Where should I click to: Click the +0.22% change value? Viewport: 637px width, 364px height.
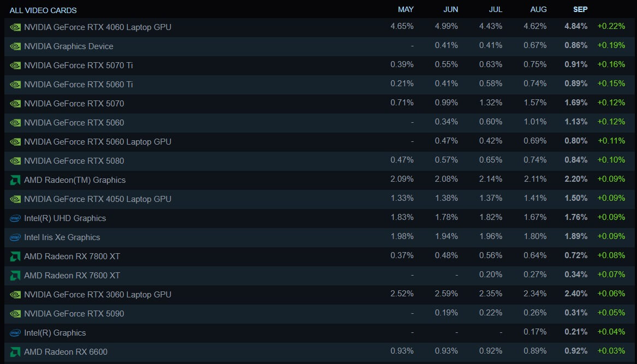click(x=611, y=27)
